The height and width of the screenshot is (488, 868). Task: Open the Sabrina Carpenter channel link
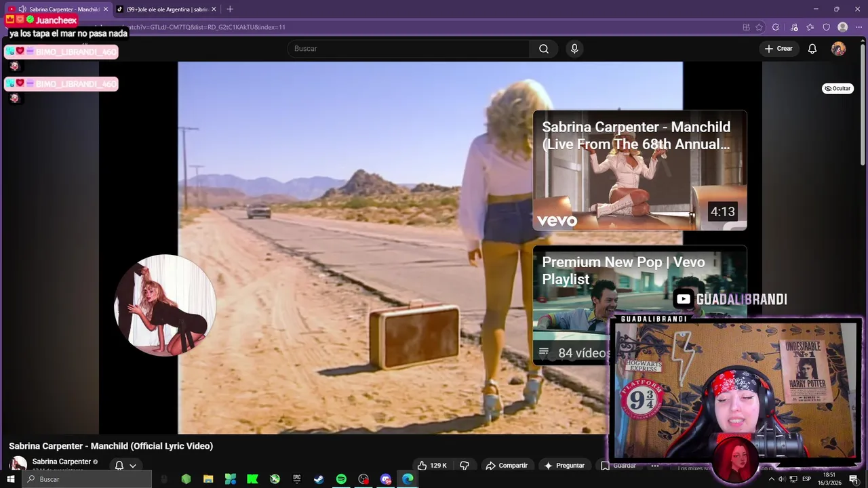click(62, 462)
